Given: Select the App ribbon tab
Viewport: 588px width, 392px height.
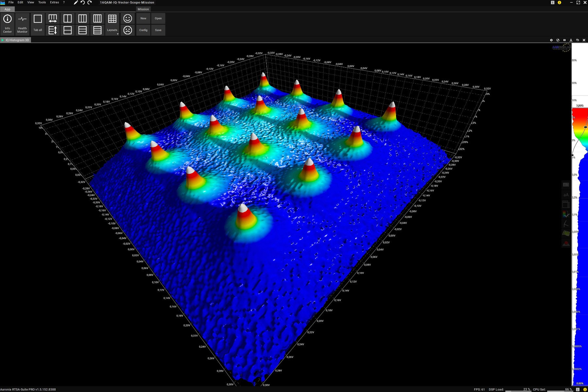Looking at the screenshot, I should pos(7,9).
